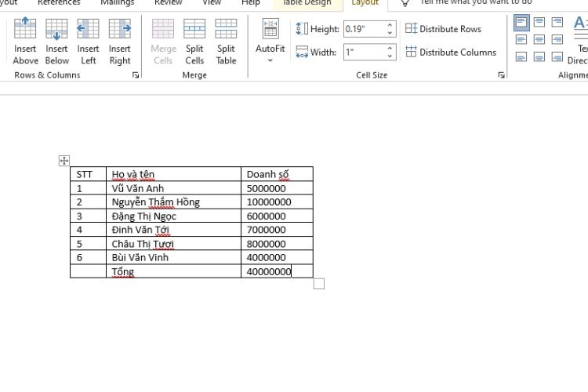Click the cell 'Bùi Văn Vinh'
Viewport: 588px width, 392px height.
click(x=173, y=257)
